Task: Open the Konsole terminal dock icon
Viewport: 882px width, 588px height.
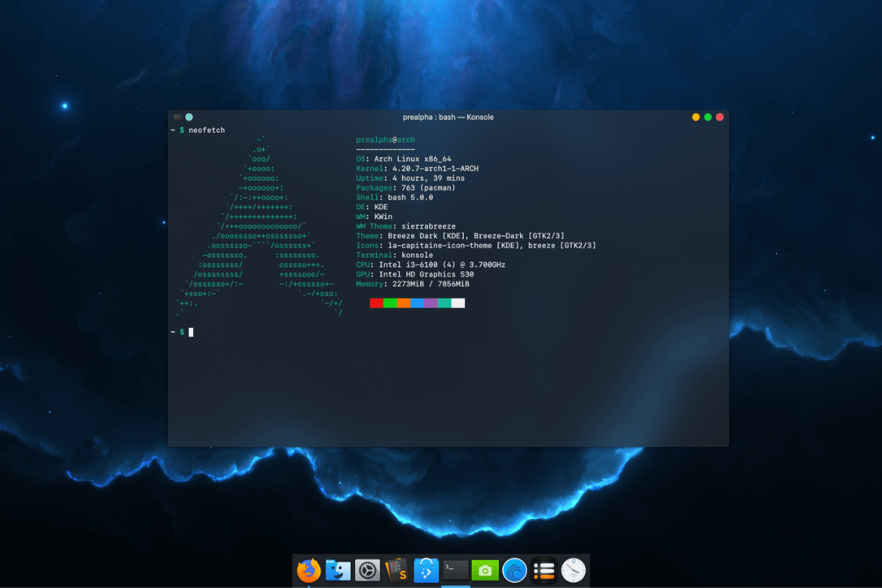Action: 455,570
